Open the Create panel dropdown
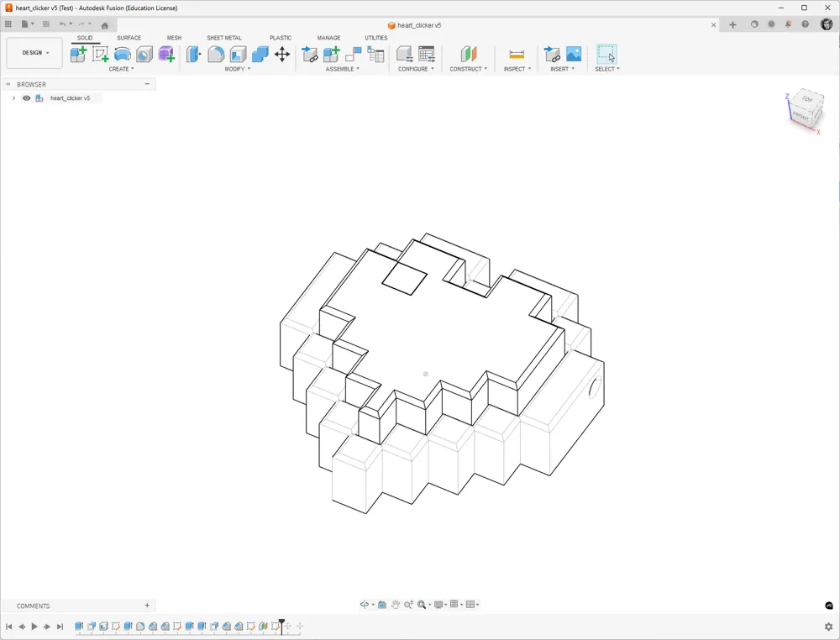Image resolution: width=840 pixels, height=640 pixels. (x=123, y=69)
